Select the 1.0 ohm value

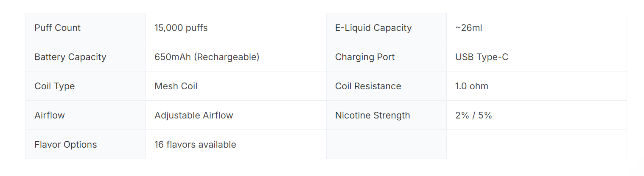(x=472, y=86)
